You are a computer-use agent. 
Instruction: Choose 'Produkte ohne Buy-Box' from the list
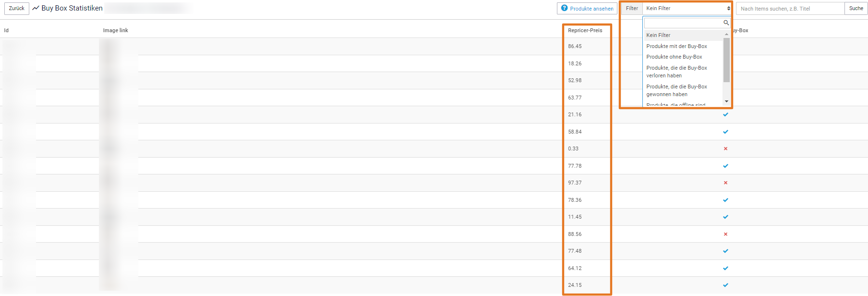[674, 57]
